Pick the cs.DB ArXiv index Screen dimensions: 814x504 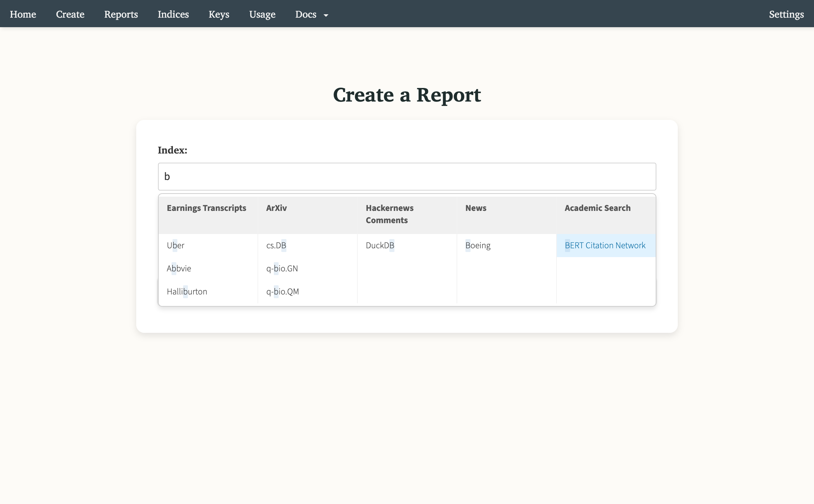pos(276,245)
